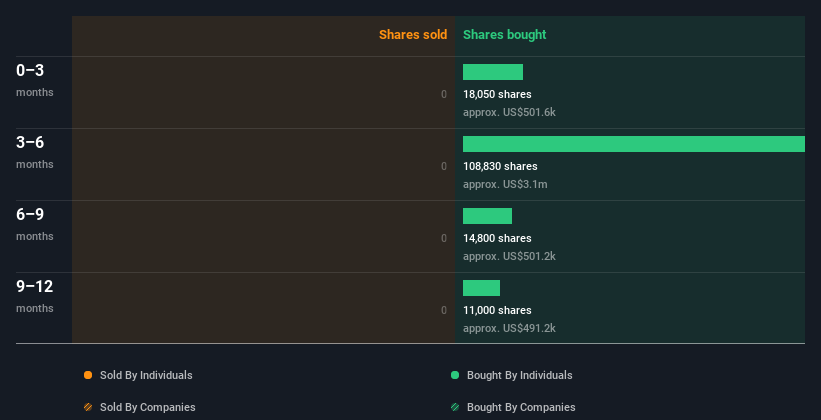Toggle the Sold By Individuals legend text
Screen dimensions: 821x420
tap(146, 375)
